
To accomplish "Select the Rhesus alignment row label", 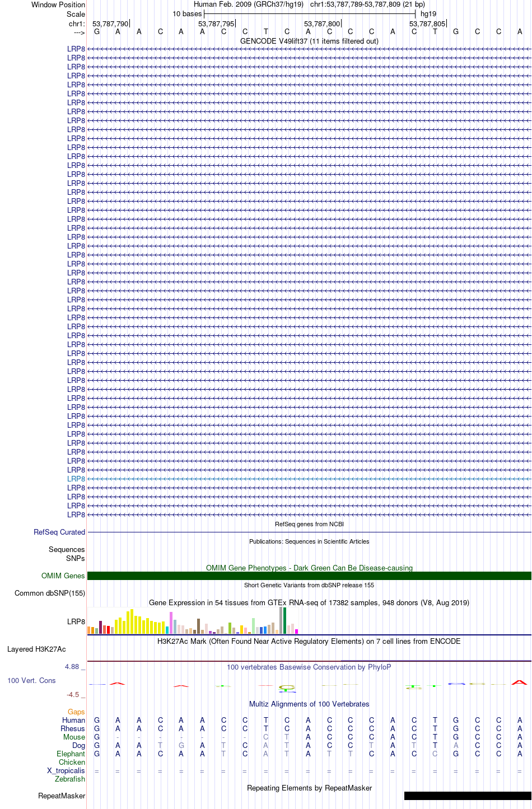I will [x=73, y=728].
